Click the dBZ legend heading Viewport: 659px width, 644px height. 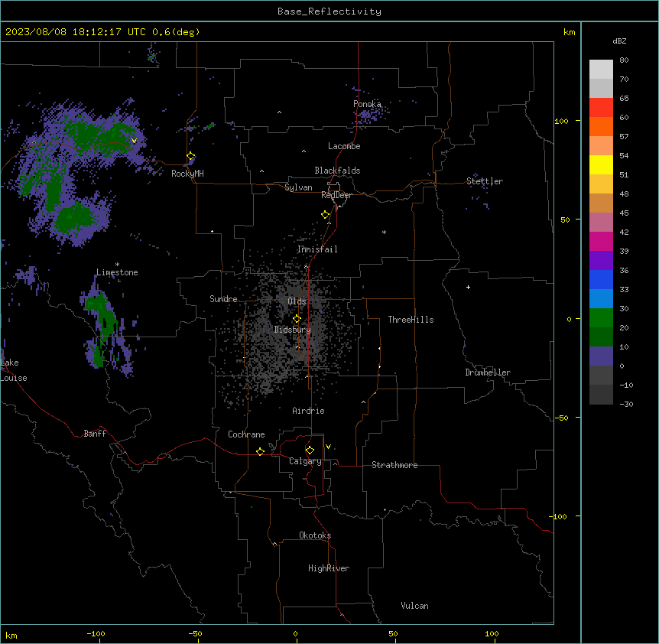tap(619, 41)
